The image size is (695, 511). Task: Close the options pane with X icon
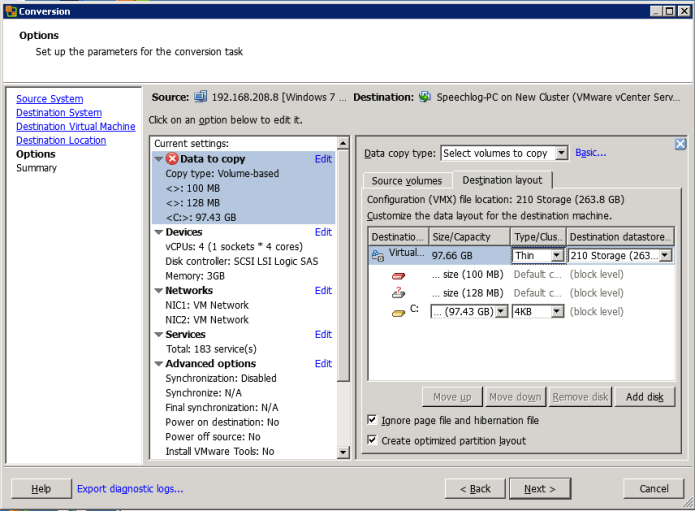coord(681,144)
